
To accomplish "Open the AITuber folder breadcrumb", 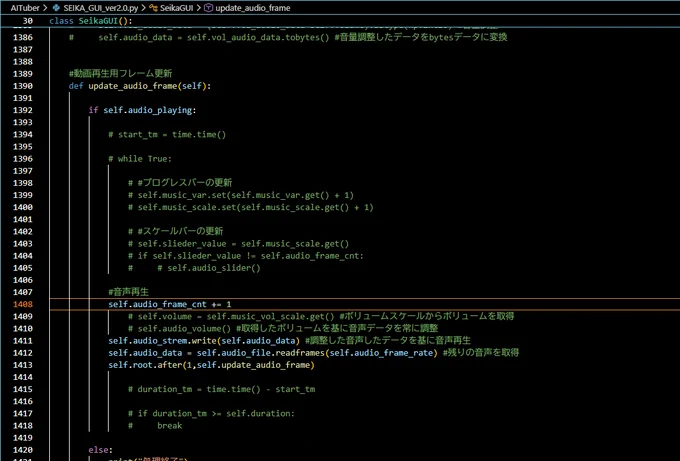I will [x=25, y=8].
